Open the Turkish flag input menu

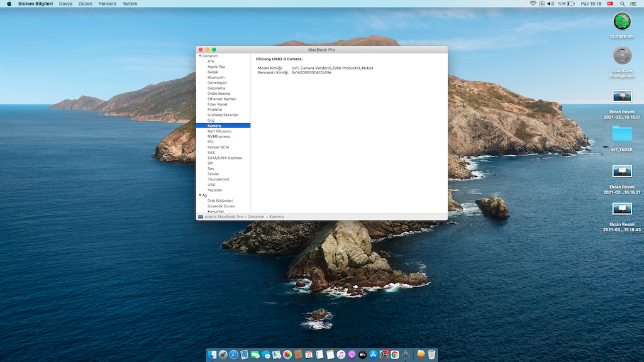(609, 4)
